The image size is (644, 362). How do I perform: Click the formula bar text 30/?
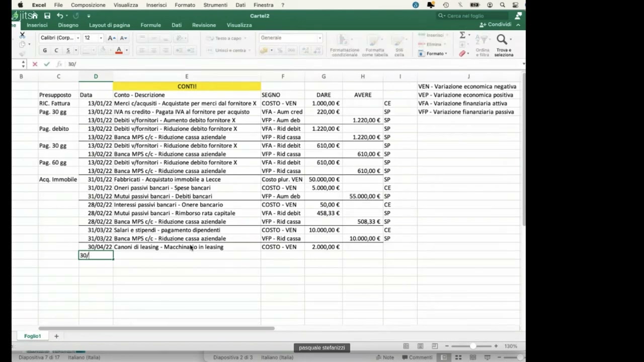tap(72, 64)
